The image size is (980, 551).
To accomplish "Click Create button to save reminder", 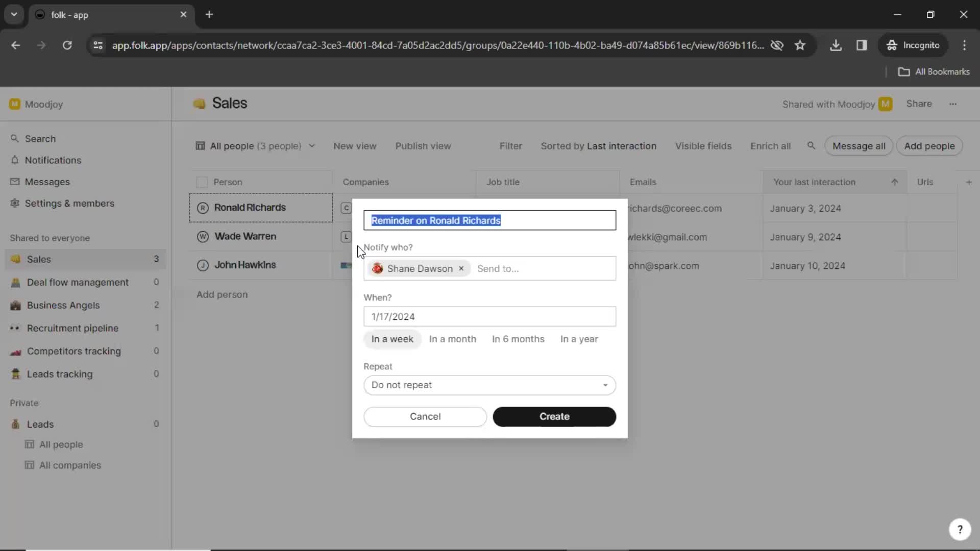I will (555, 416).
